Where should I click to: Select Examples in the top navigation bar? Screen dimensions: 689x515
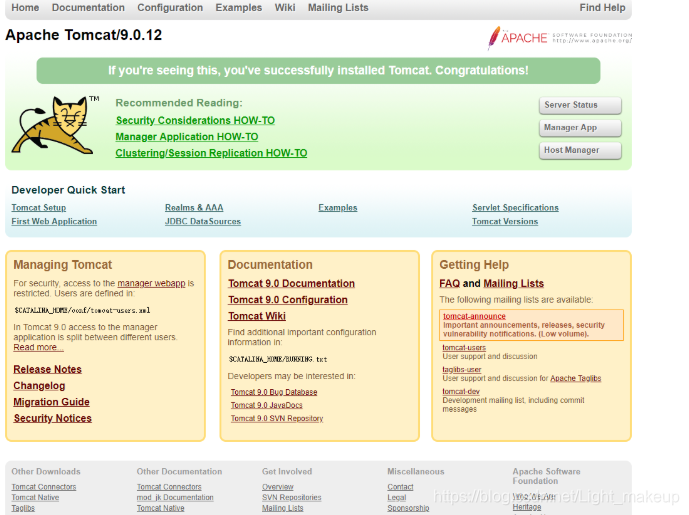pos(239,8)
